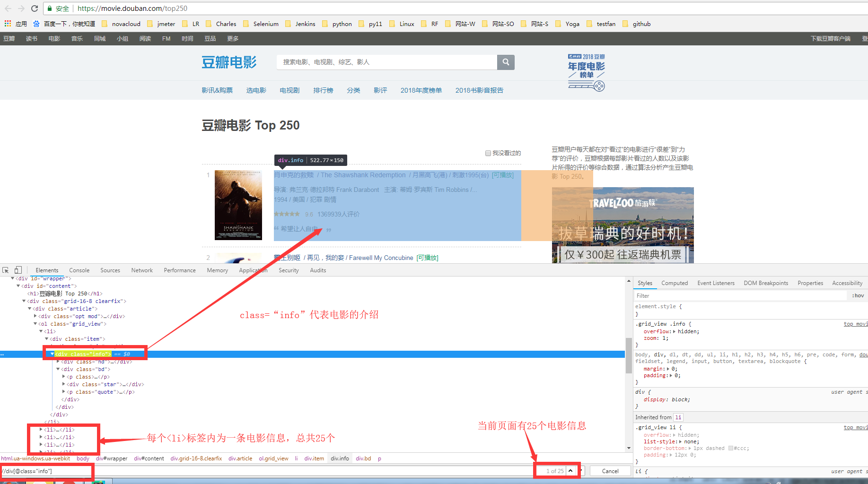Click Cancel in the DevTools search bar
The image size is (868, 484).
click(610, 471)
